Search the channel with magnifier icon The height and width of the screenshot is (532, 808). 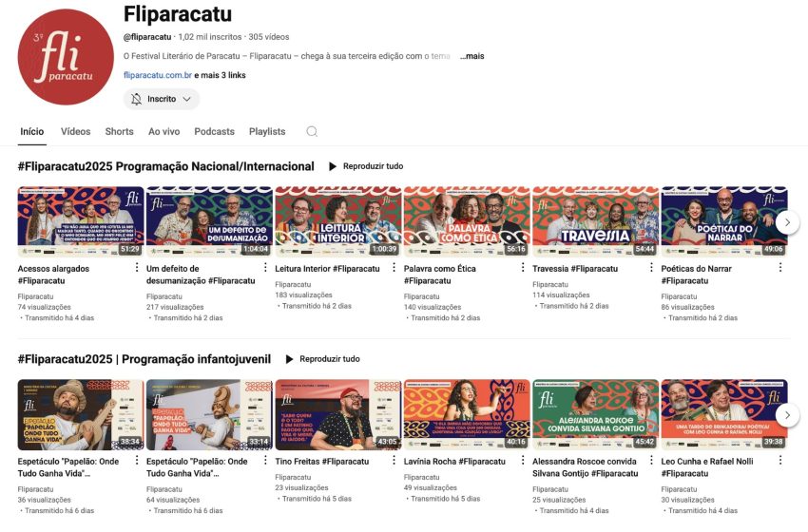tap(312, 131)
